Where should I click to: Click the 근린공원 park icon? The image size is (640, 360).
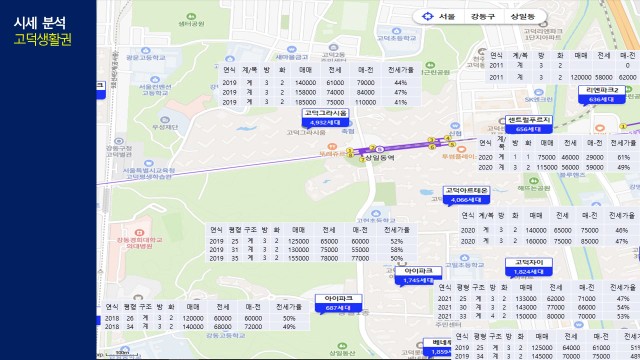(430, 65)
